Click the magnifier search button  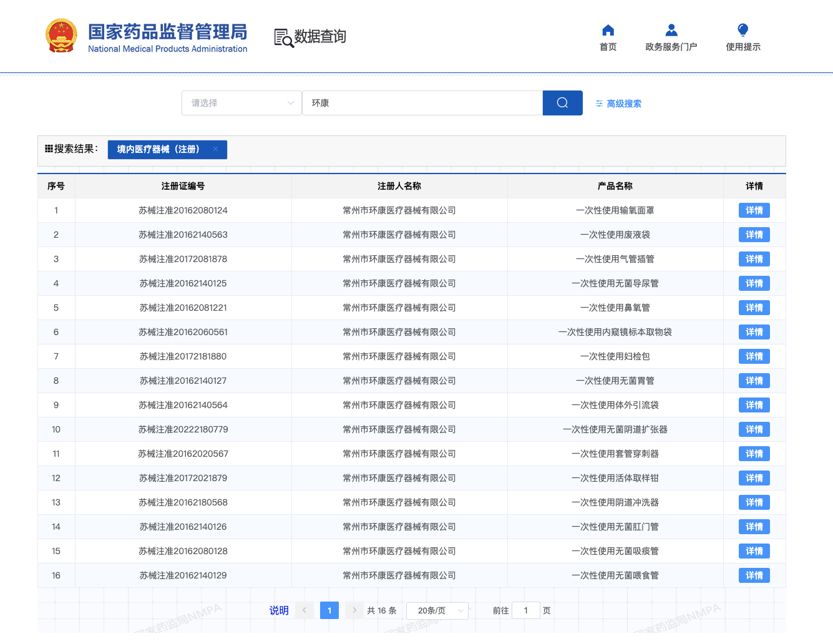[x=562, y=103]
